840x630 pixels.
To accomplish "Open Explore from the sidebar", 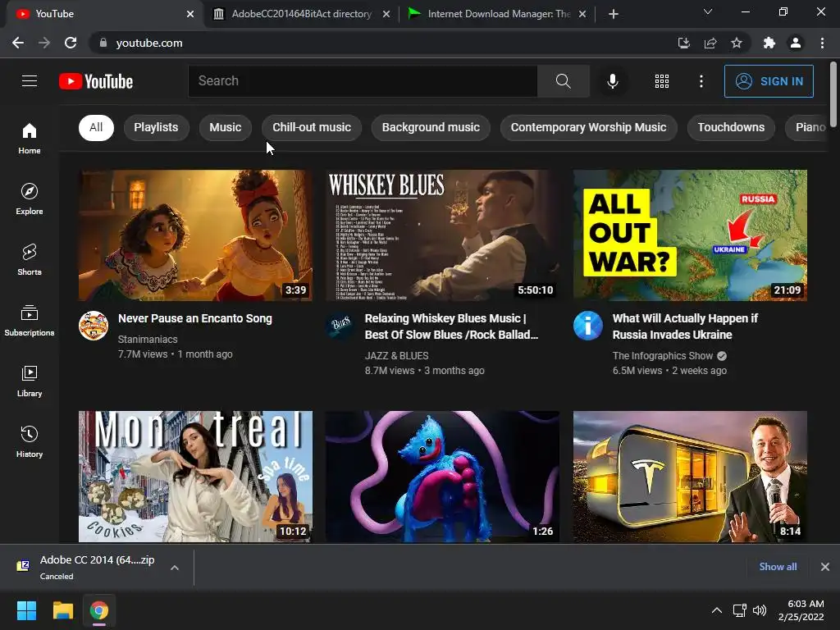I will tap(30, 199).
